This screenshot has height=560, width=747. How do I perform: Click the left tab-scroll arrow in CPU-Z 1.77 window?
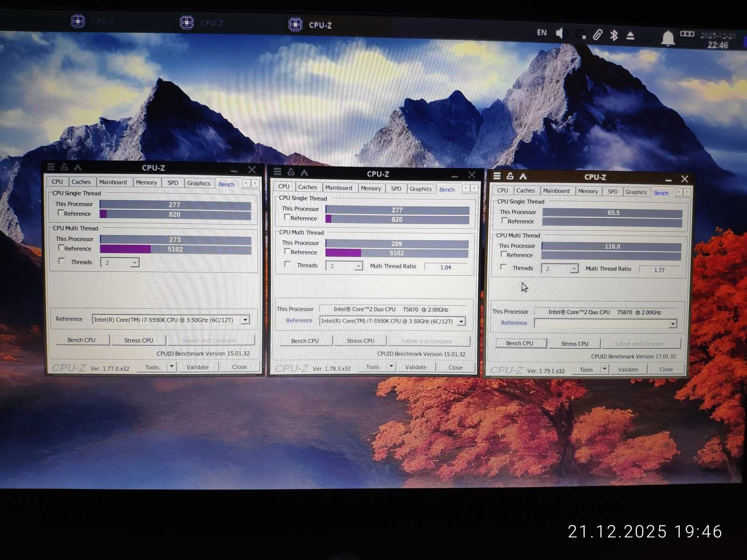pos(246,183)
